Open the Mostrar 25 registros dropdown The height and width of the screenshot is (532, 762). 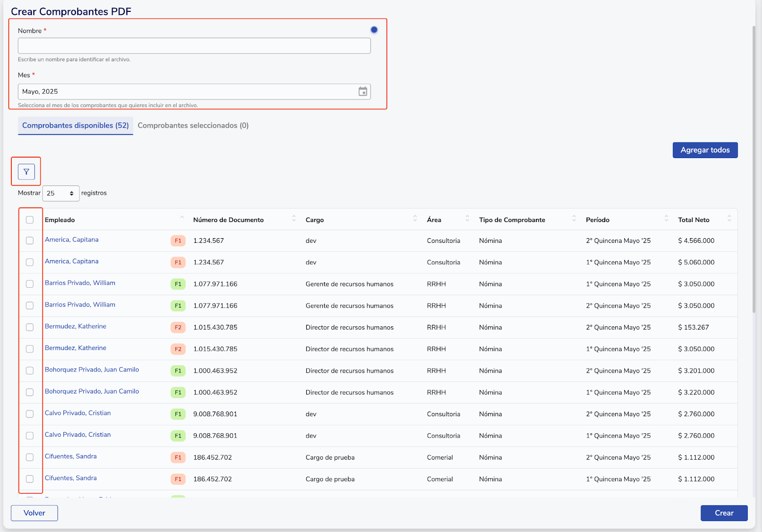pos(60,193)
